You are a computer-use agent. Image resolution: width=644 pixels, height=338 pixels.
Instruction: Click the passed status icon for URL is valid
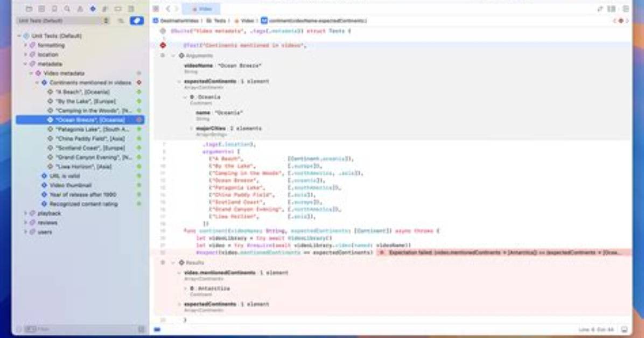(139, 176)
